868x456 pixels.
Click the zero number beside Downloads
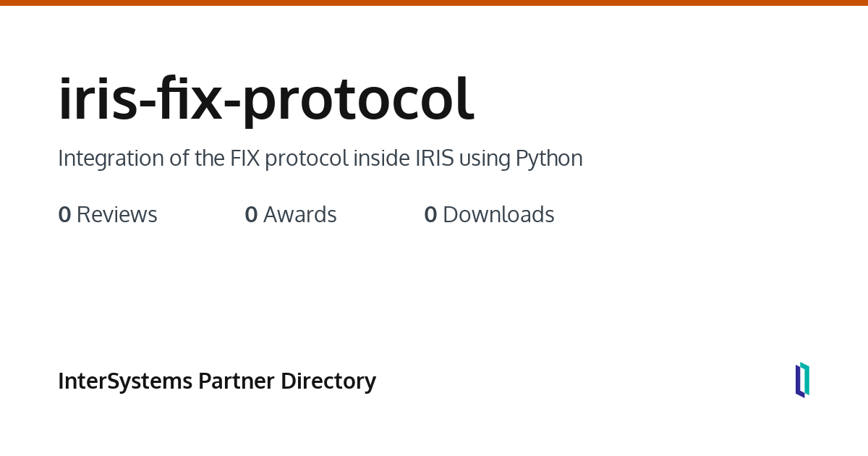[x=430, y=215]
